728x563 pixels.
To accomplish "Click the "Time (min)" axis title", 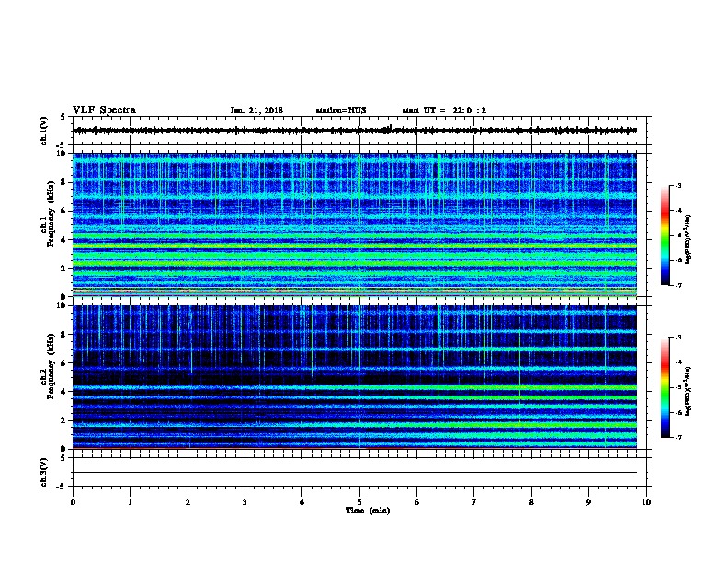I will [368, 511].
